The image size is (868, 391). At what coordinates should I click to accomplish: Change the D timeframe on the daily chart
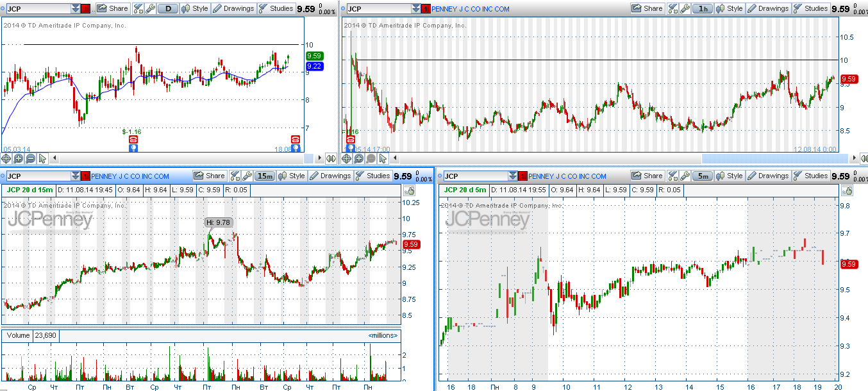click(x=168, y=9)
